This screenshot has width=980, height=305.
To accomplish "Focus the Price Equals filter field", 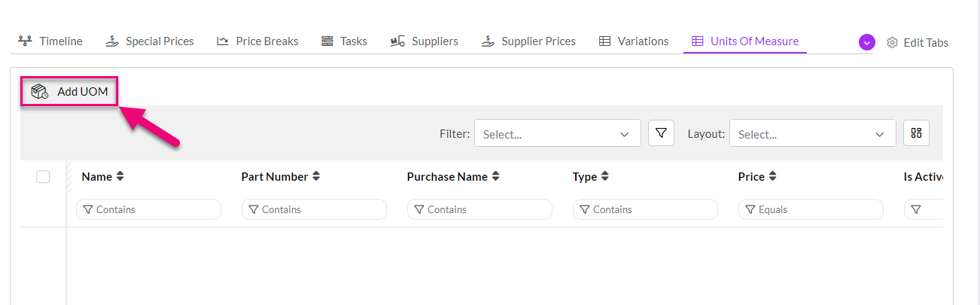I will (811, 209).
